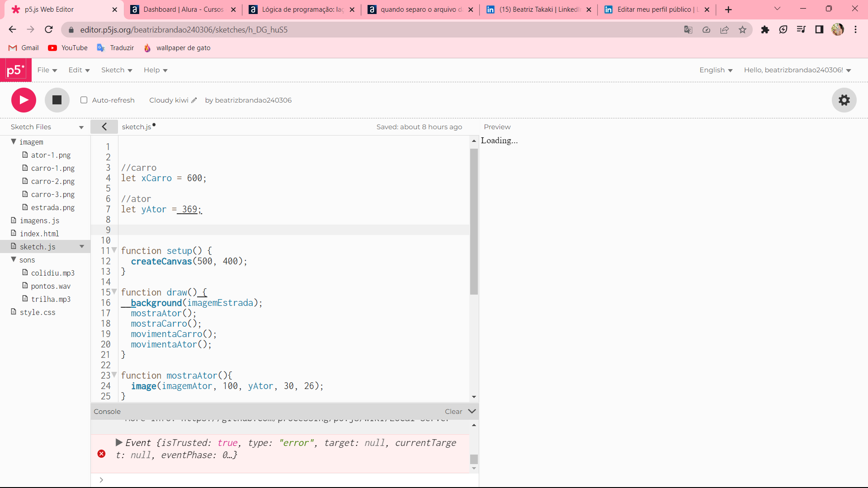Click the Stop button to halt execution

[x=57, y=99]
